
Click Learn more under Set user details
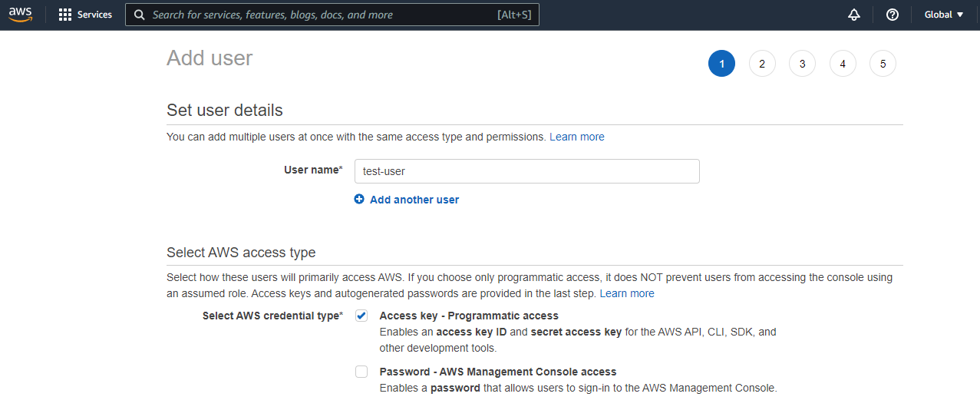click(577, 137)
